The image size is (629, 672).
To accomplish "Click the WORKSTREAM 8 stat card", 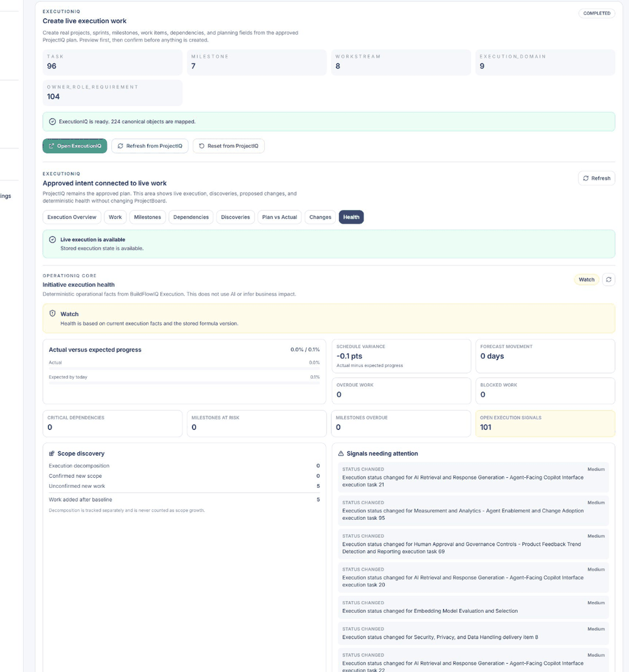I will [x=401, y=62].
